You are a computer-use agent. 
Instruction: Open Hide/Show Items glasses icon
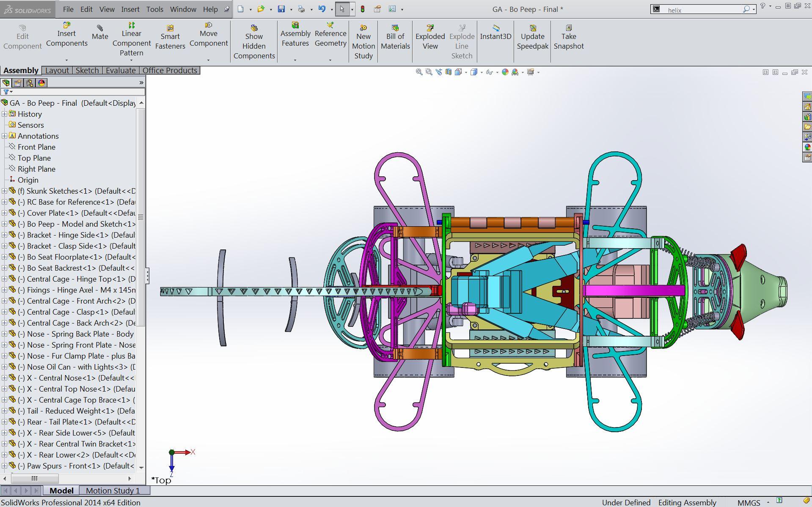490,72
